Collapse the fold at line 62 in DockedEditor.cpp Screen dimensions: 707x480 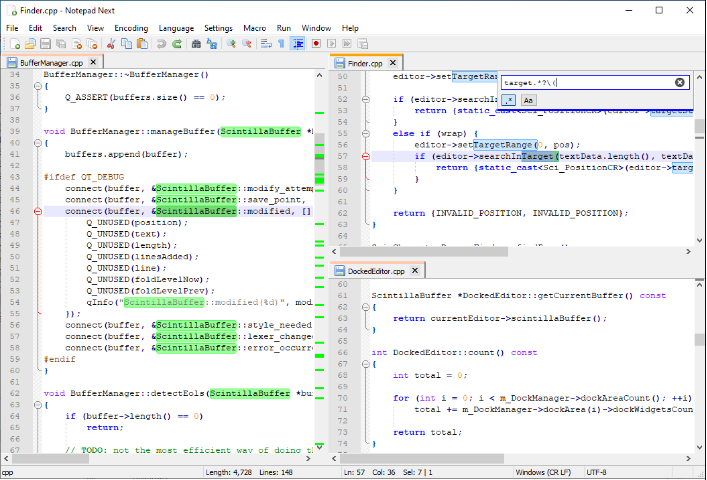366,307
